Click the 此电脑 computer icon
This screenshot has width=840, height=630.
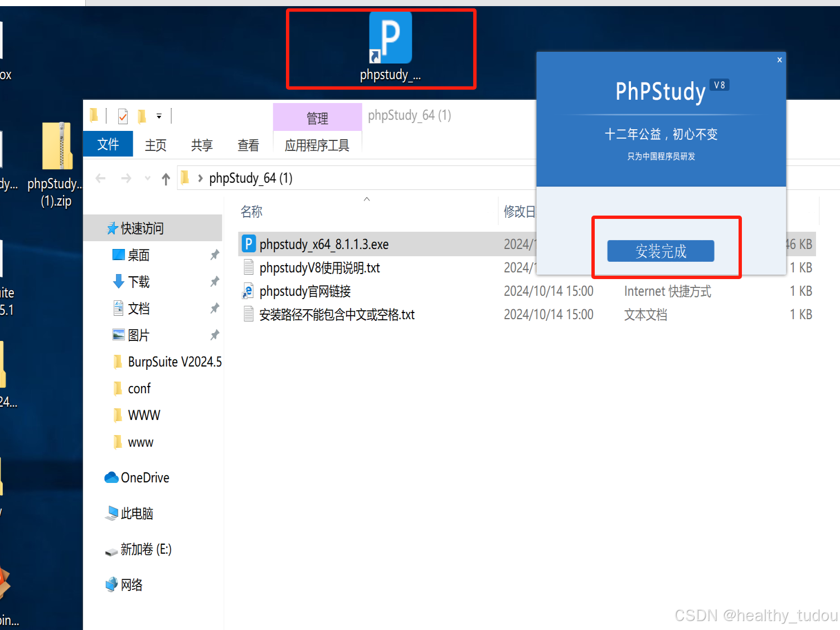pyautogui.click(x=111, y=513)
